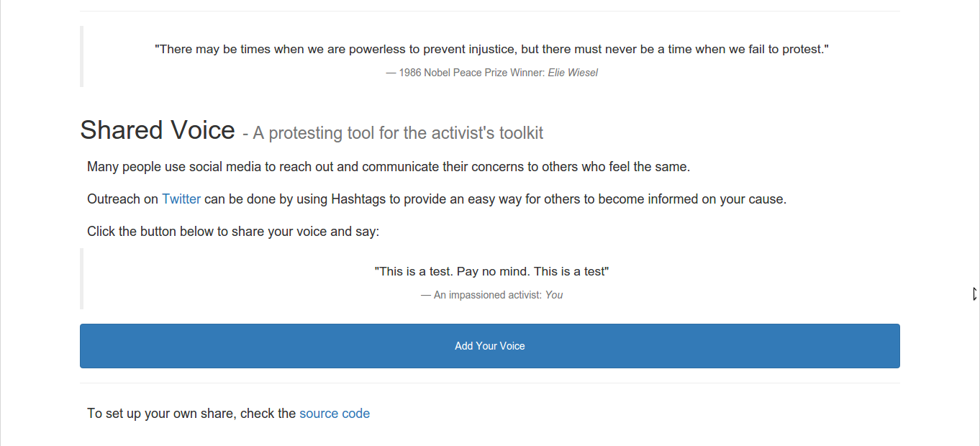The height and width of the screenshot is (446, 980).
Task: Click the An impassioned activist attribution
Action: click(x=481, y=295)
